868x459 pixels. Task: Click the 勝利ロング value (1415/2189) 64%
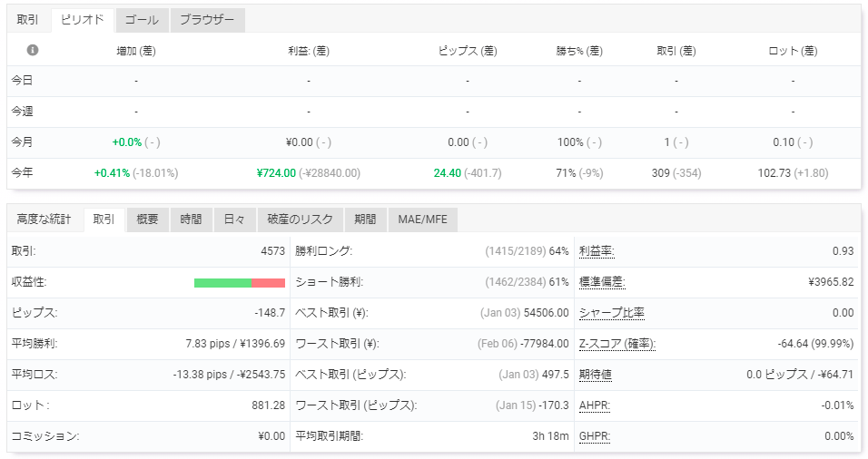(527, 251)
